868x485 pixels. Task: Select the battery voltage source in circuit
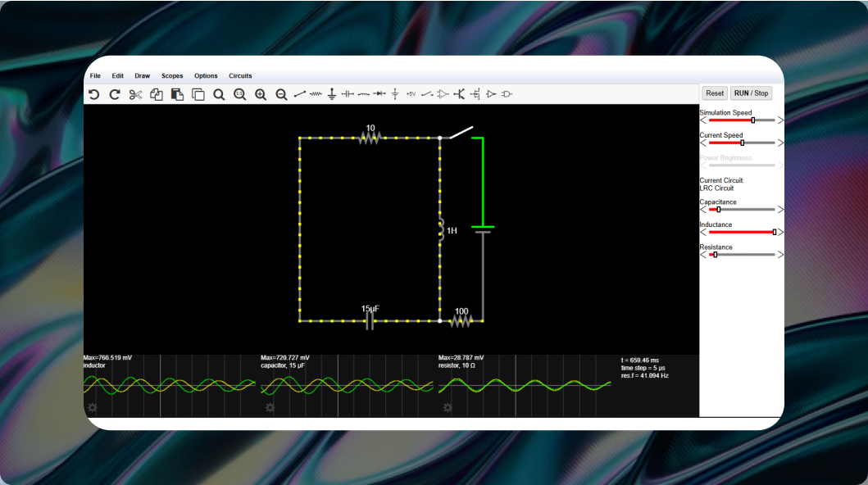(483, 229)
